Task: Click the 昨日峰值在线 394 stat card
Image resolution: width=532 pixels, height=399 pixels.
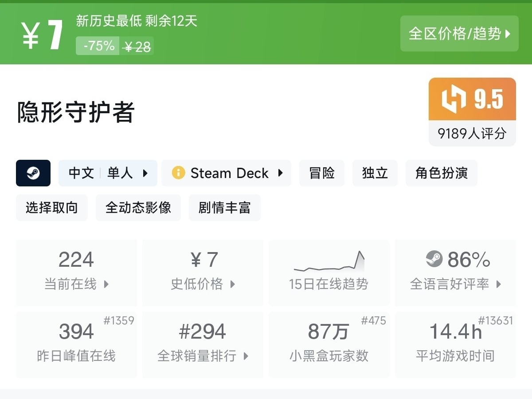Action: point(76,344)
